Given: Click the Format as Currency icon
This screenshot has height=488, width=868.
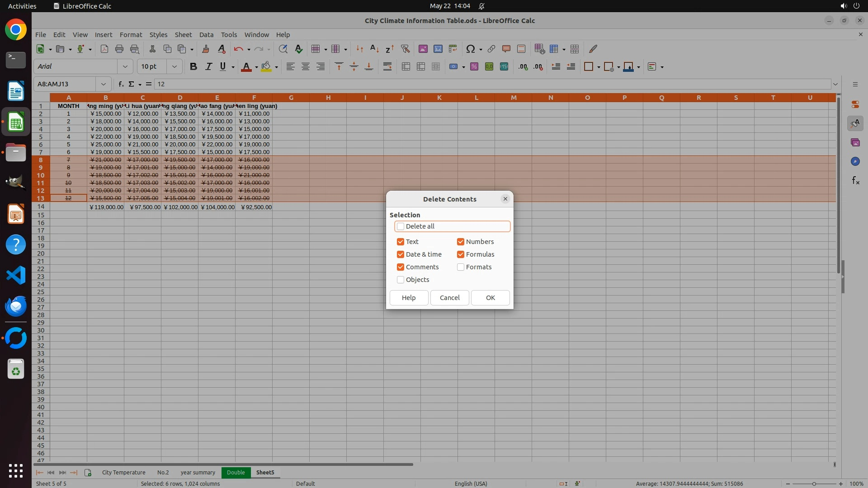Looking at the screenshot, I should tap(453, 67).
